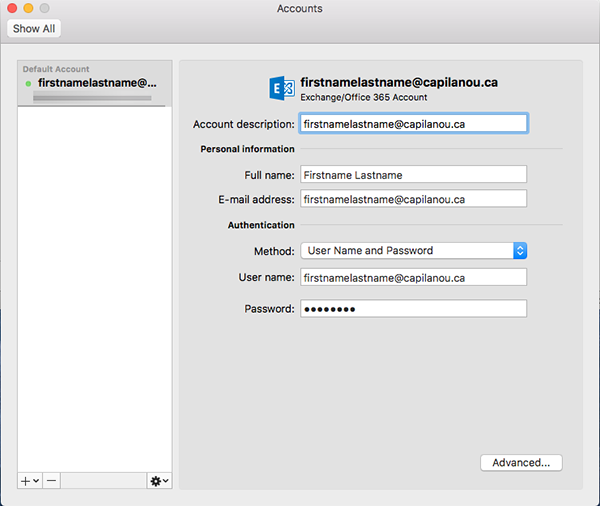Click the minus remove account button

point(52,481)
